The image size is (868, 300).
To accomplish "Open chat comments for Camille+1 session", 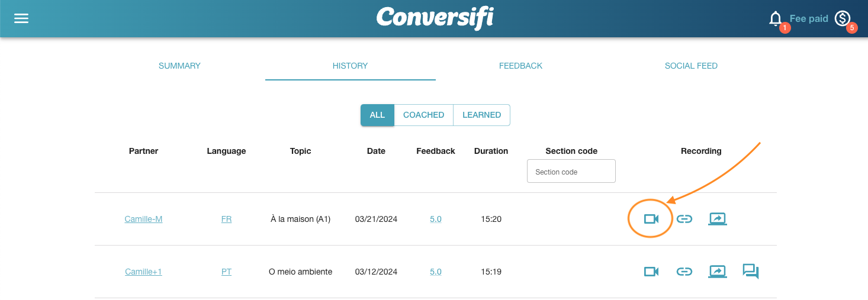I will [x=751, y=272].
